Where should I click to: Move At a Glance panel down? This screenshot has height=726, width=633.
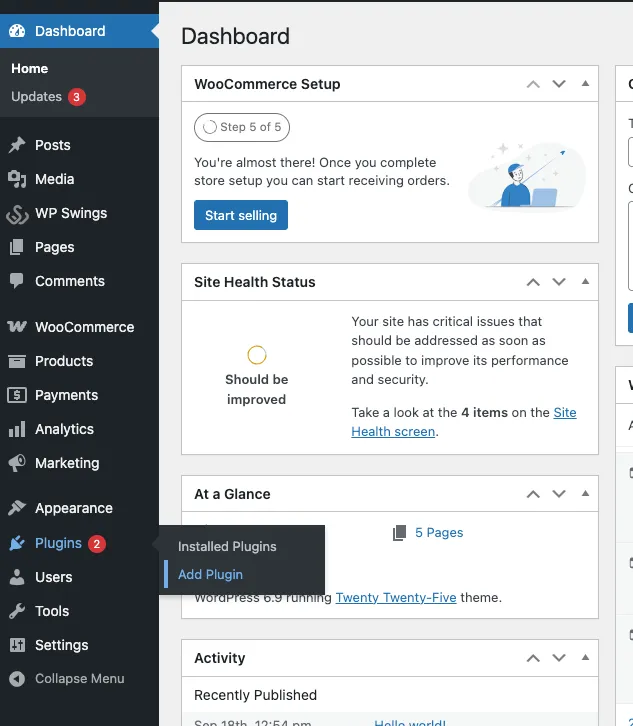tap(559, 494)
